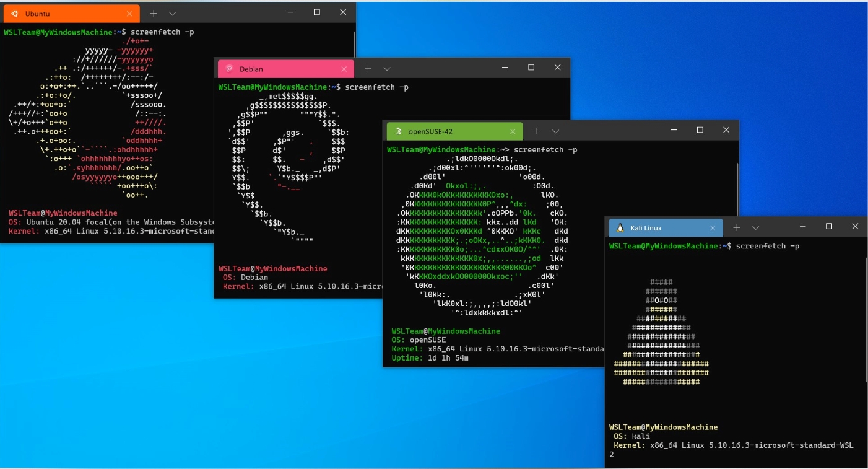
Task: Click the openSUSE chameleon icon on its tab
Action: pyautogui.click(x=399, y=131)
